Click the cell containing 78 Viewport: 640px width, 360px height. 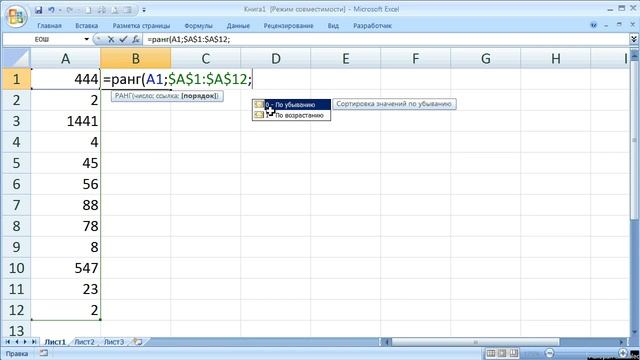pos(65,226)
